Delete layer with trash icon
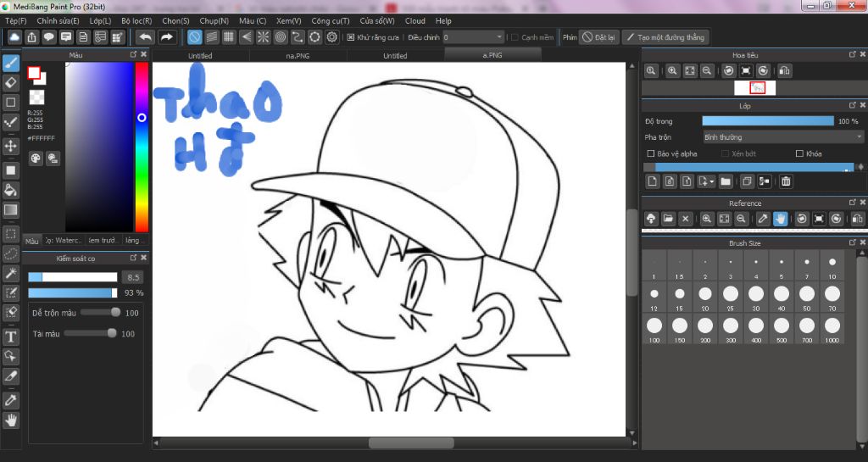This screenshot has width=868, height=462. click(x=786, y=181)
